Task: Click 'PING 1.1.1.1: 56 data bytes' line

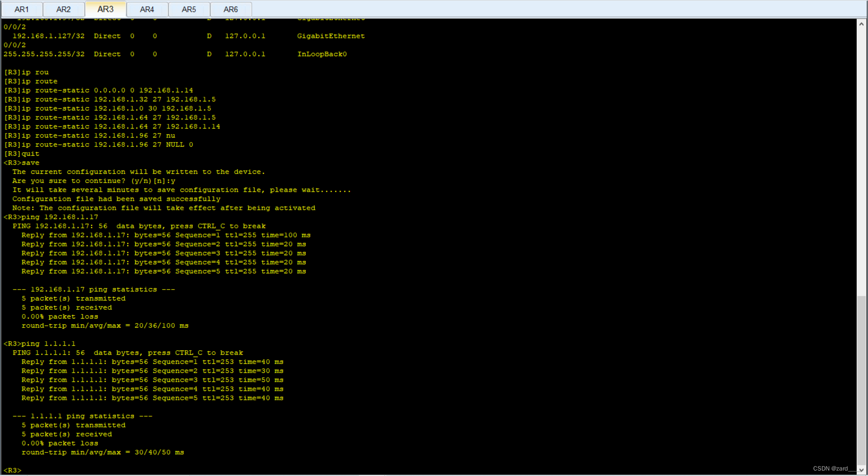Action: click(x=128, y=352)
